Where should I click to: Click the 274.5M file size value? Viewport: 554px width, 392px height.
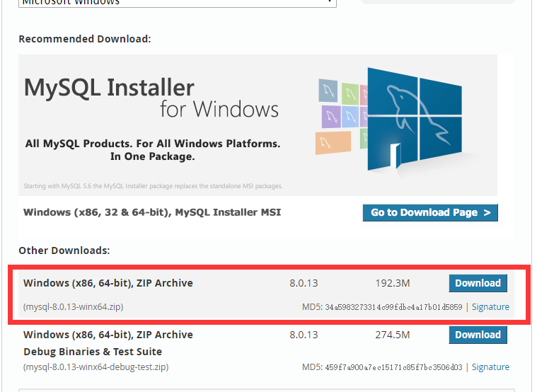(x=393, y=335)
